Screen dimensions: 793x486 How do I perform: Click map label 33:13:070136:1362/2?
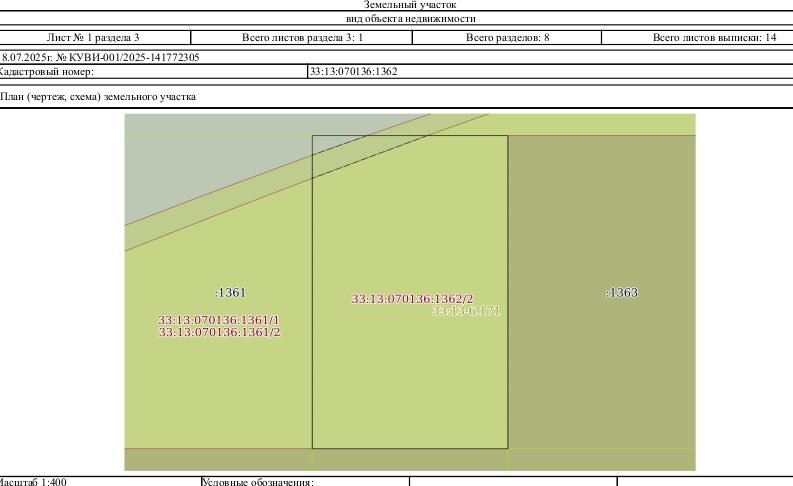pyautogui.click(x=412, y=299)
